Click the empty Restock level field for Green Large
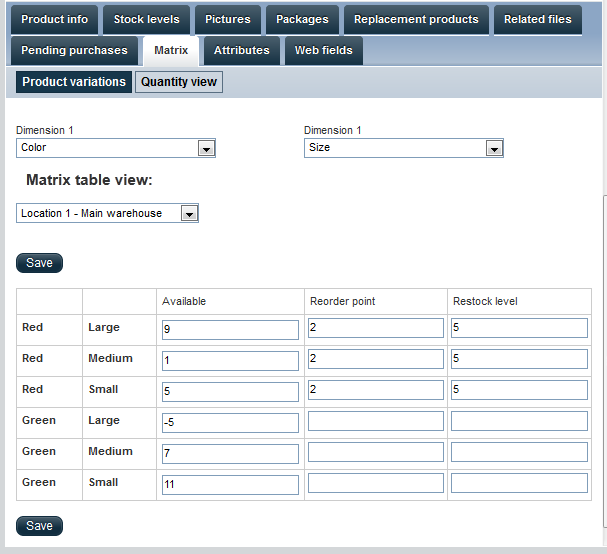Viewport: 607px width, 554px height. coord(519,421)
